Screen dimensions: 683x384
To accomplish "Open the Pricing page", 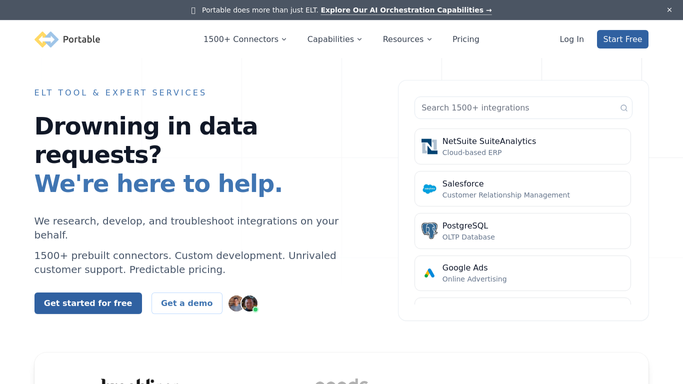I will click(466, 39).
